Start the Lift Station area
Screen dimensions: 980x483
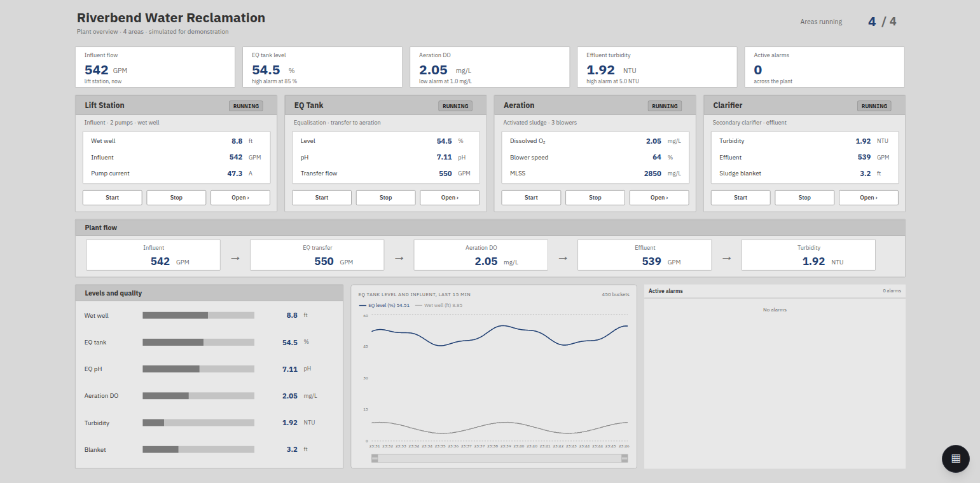pyautogui.click(x=113, y=198)
